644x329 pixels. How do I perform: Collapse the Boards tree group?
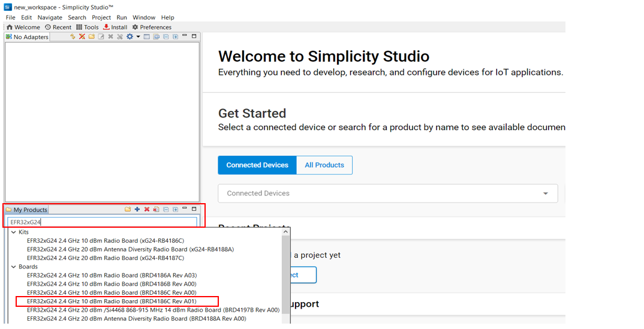(14, 267)
